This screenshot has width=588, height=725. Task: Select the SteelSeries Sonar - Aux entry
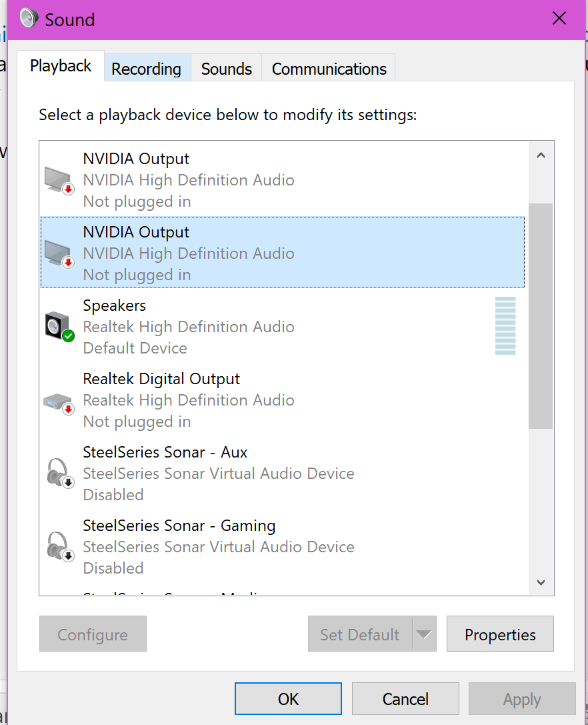tap(283, 474)
